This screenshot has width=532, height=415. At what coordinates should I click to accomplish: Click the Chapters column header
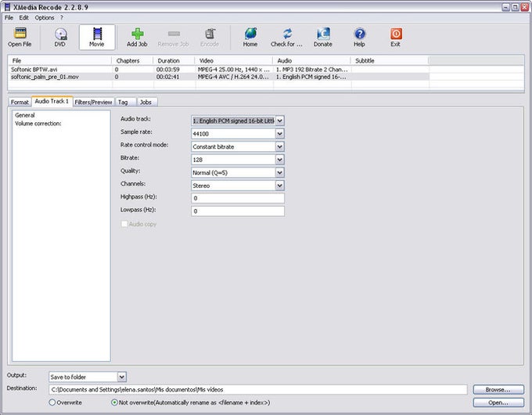tap(132, 61)
